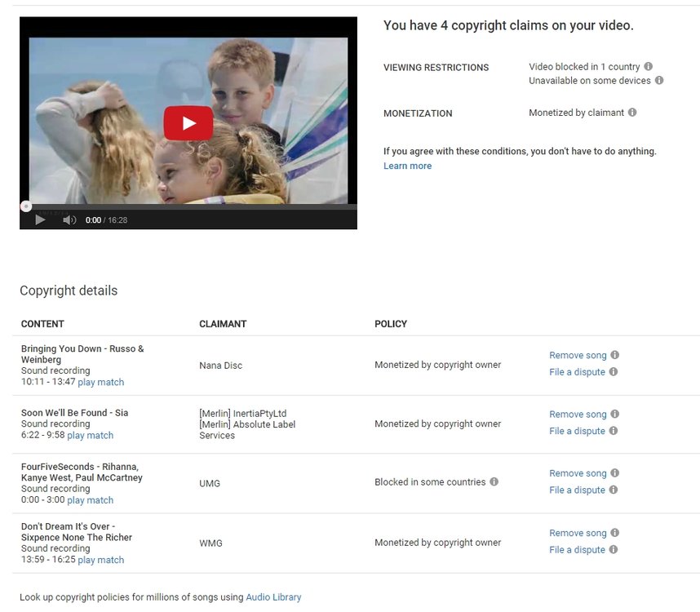700x612 pixels.
Task: Remove song for the WMG claim
Action: pyautogui.click(x=578, y=533)
